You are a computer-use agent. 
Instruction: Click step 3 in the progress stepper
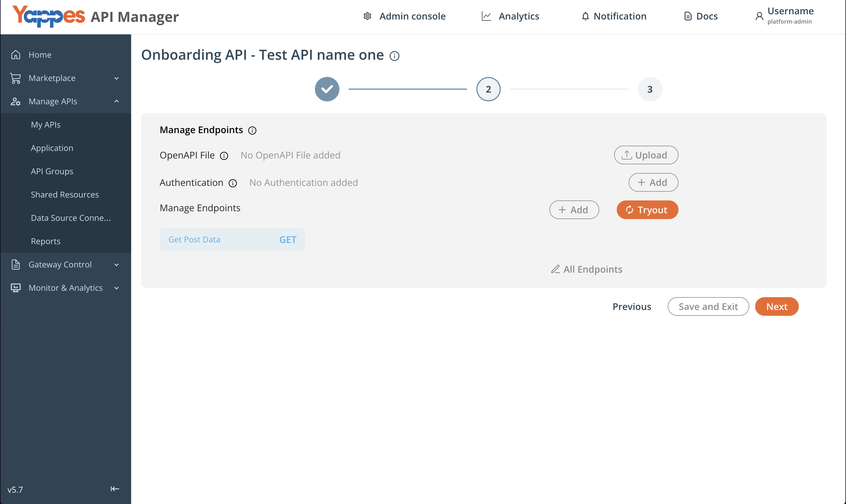[x=650, y=89]
